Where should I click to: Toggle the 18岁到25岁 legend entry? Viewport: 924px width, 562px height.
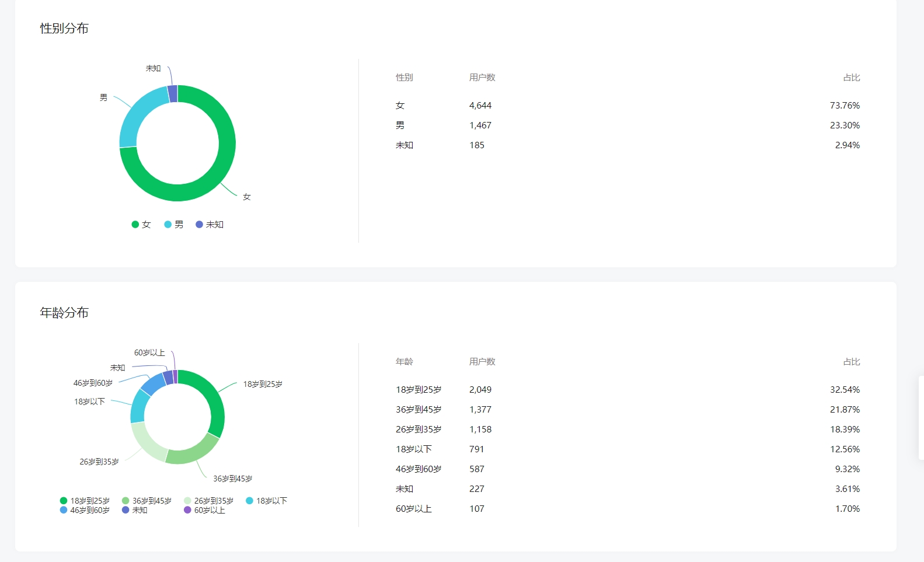click(x=85, y=501)
